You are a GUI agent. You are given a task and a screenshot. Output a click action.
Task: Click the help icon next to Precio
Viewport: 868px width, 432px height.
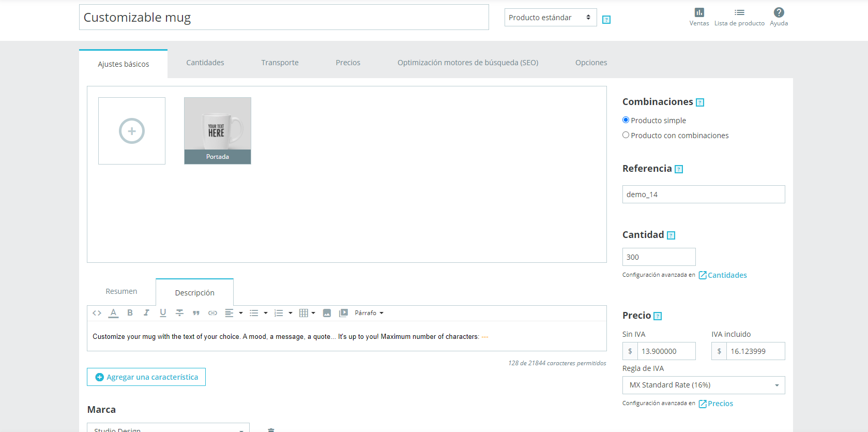pyautogui.click(x=658, y=316)
